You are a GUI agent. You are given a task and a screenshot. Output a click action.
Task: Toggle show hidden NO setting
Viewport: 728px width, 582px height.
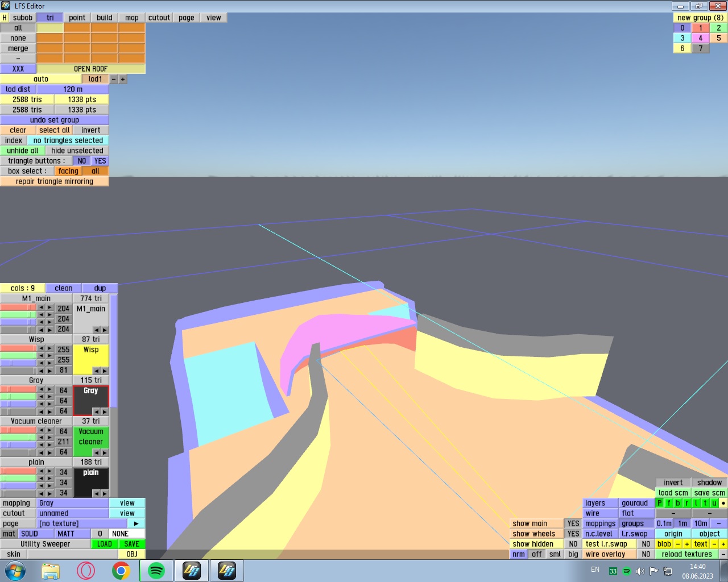click(x=573, y=544)
